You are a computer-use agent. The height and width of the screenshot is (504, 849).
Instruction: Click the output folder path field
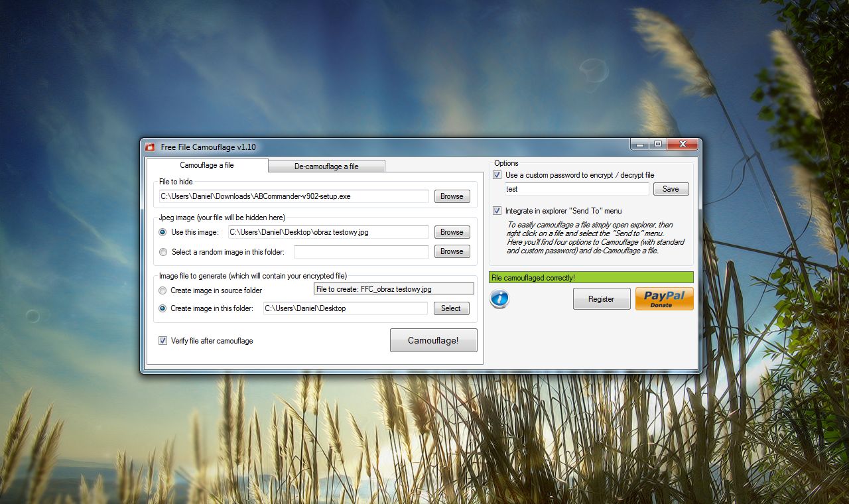[345, 308]
